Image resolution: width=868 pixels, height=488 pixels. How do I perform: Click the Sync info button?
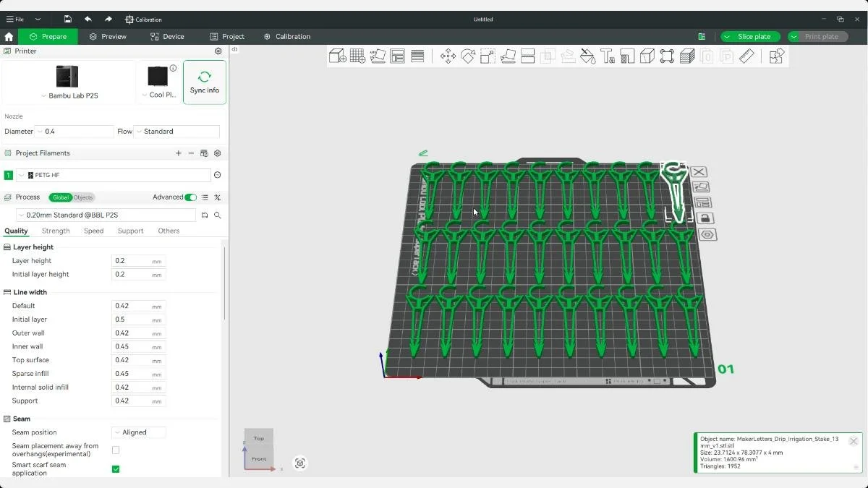click(x=205, y=82)
